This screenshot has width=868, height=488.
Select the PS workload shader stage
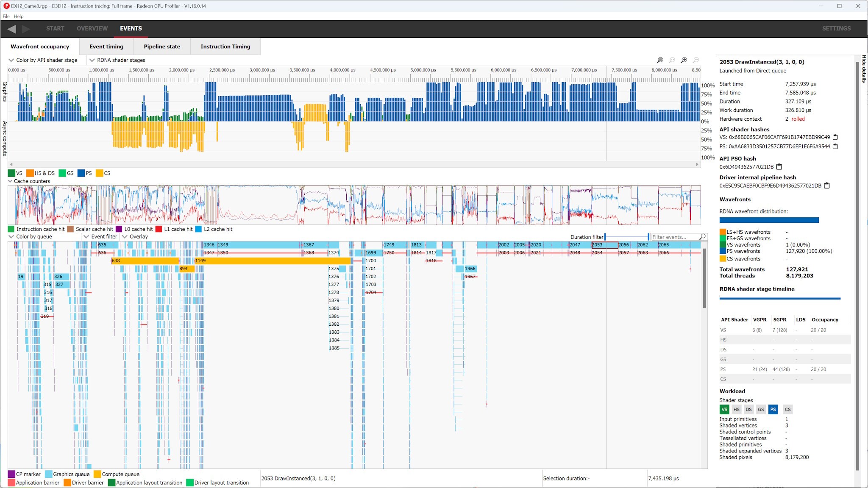pos(773,410)
